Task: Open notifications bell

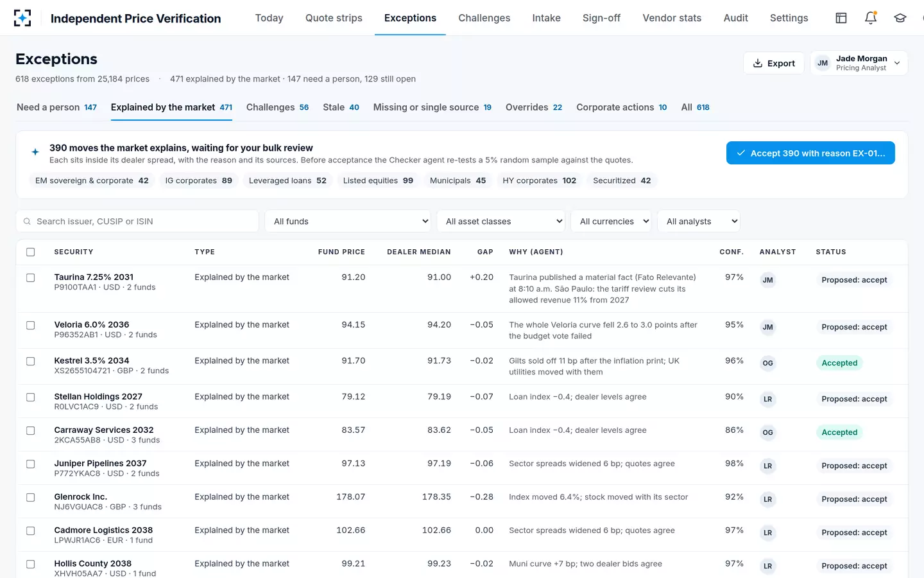Action: point(871,18)
